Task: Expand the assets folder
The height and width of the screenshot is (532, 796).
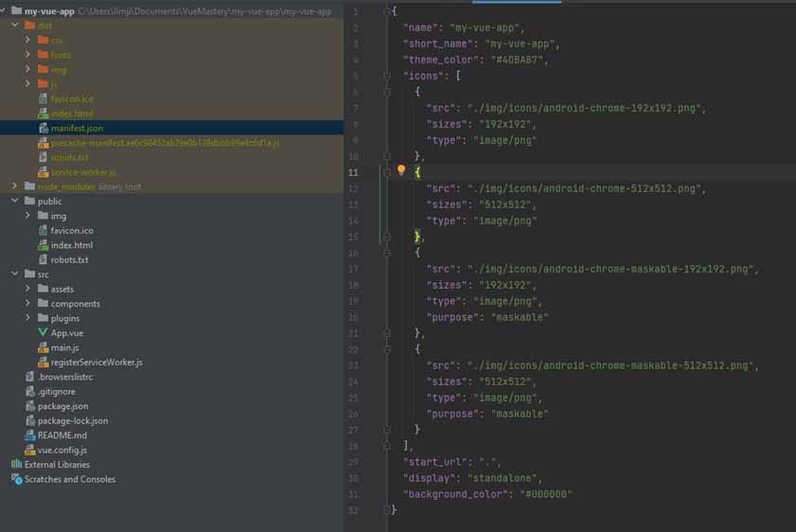Action: pyautogui.click(x=28, y=289)
